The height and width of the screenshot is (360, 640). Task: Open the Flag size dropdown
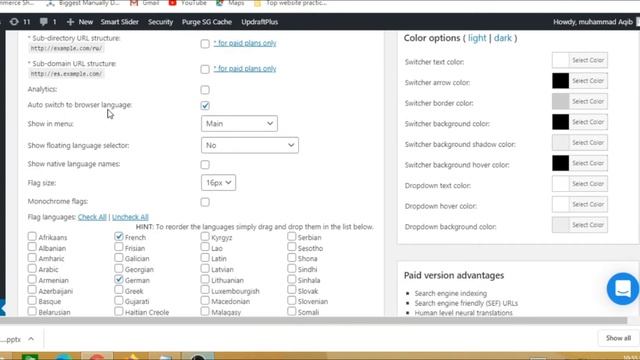218,183
